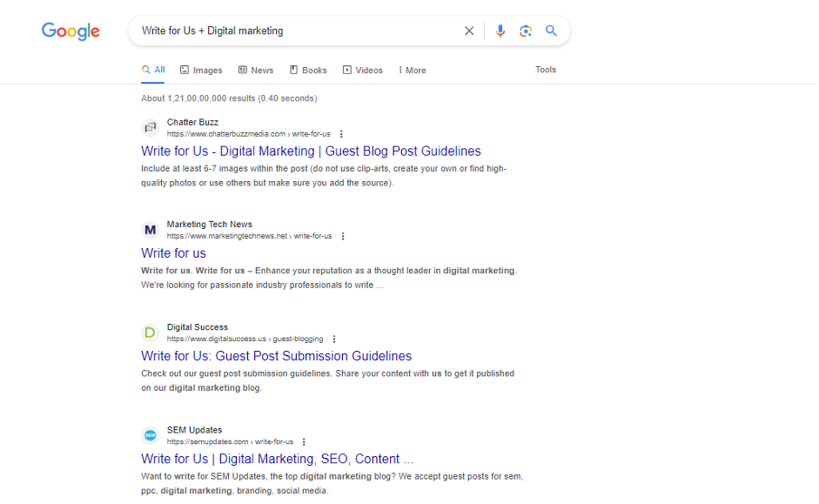The image size is (819, 504).
Task: Open the 'Write for us' Marketing Tech News link
Action: coord(173,253)
